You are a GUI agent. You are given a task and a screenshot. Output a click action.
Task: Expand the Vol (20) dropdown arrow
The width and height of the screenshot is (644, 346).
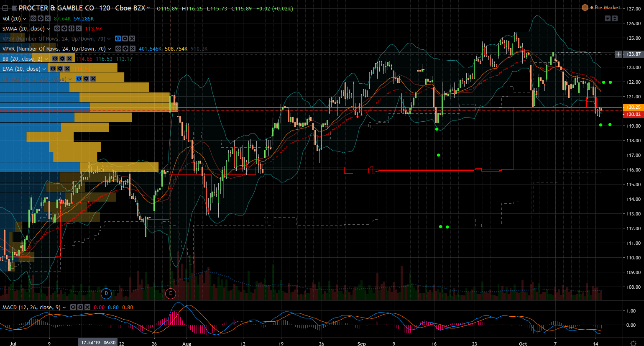pyautogui.click(x=25, y=19)
